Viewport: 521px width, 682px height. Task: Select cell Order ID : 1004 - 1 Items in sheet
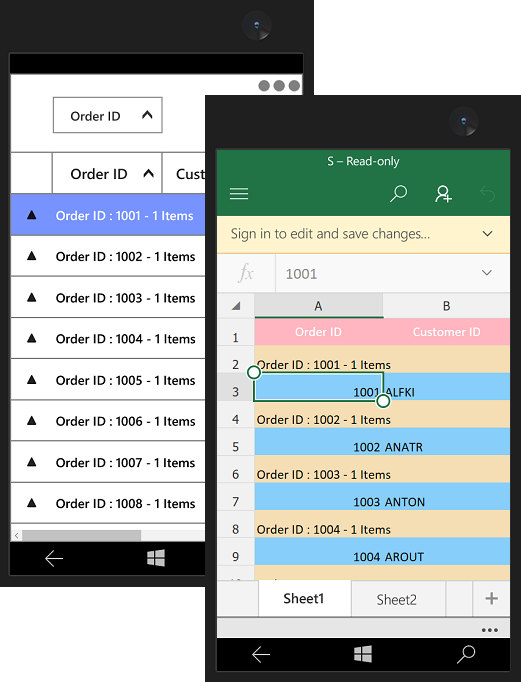coord(324,529)
